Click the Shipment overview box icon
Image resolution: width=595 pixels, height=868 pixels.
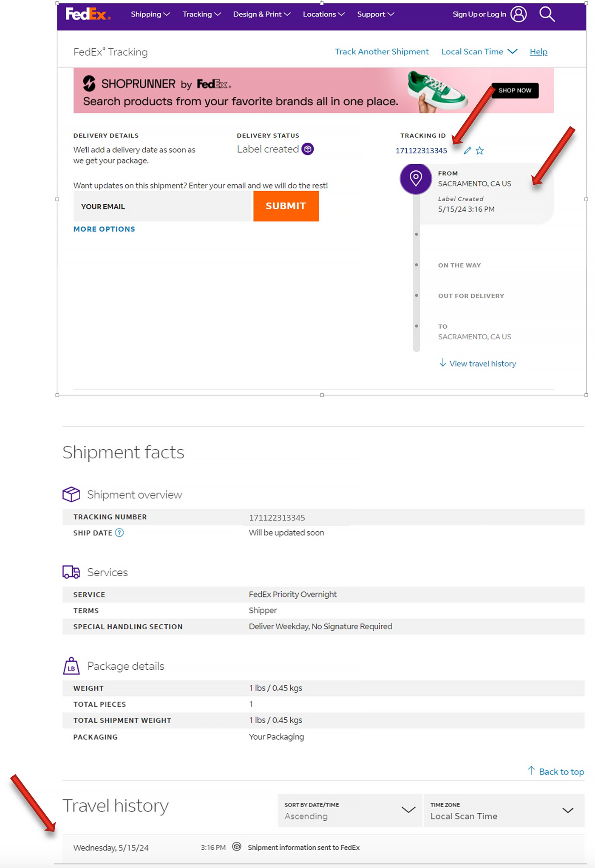71,494
